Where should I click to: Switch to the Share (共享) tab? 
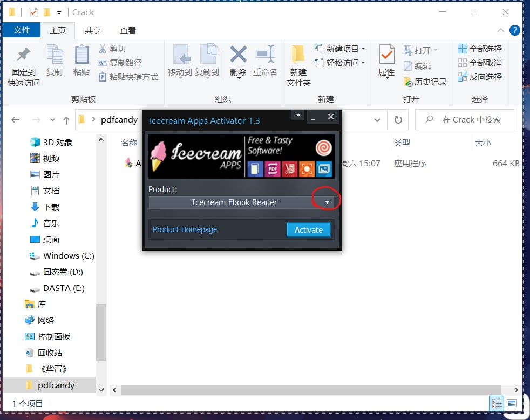tap(93, 30)
